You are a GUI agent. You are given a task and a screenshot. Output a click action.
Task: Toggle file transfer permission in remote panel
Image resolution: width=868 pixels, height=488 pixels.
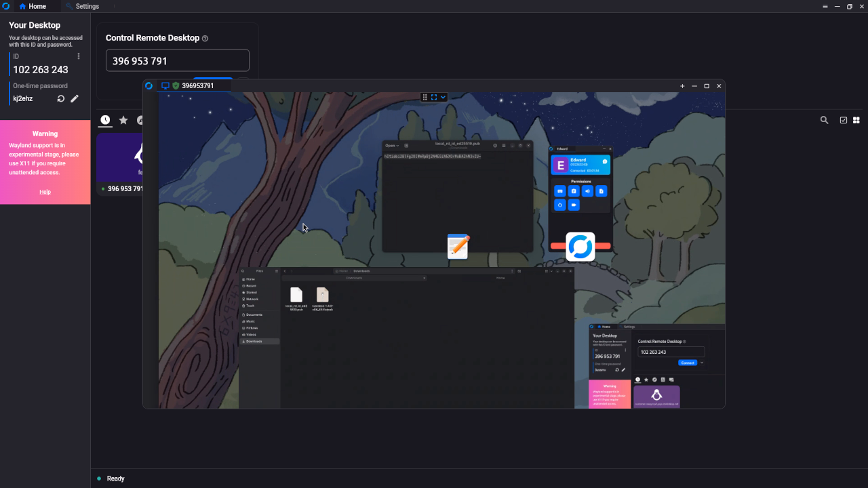(601, 191)
